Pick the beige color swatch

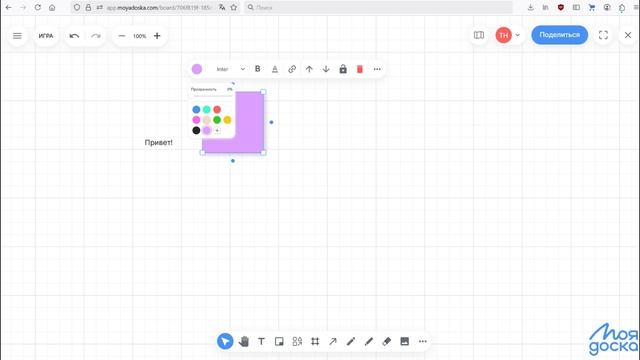pos(207,120)
